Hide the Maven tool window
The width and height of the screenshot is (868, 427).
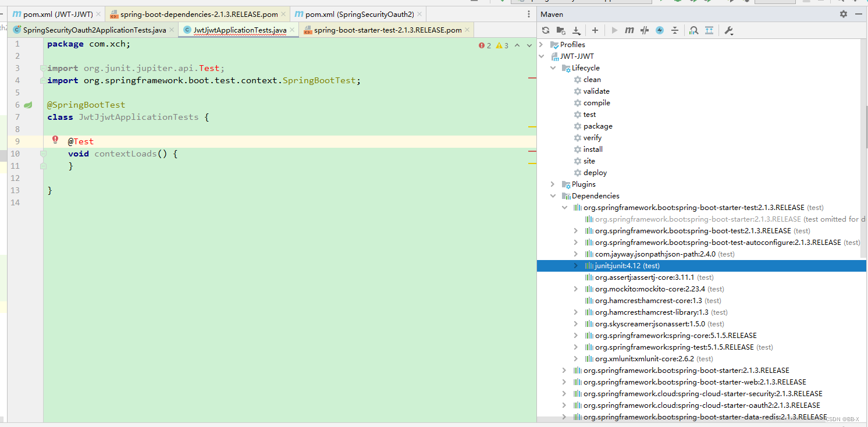tap(859, 14)
